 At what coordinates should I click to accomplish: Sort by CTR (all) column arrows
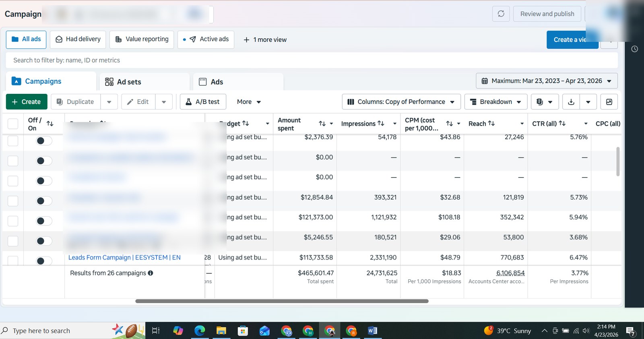(562, 123)
